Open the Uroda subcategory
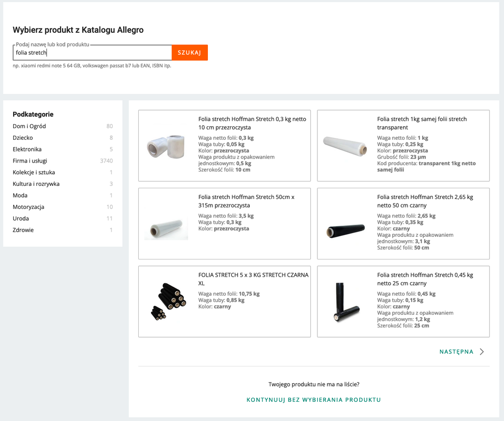504x421 pixels. 21,219
